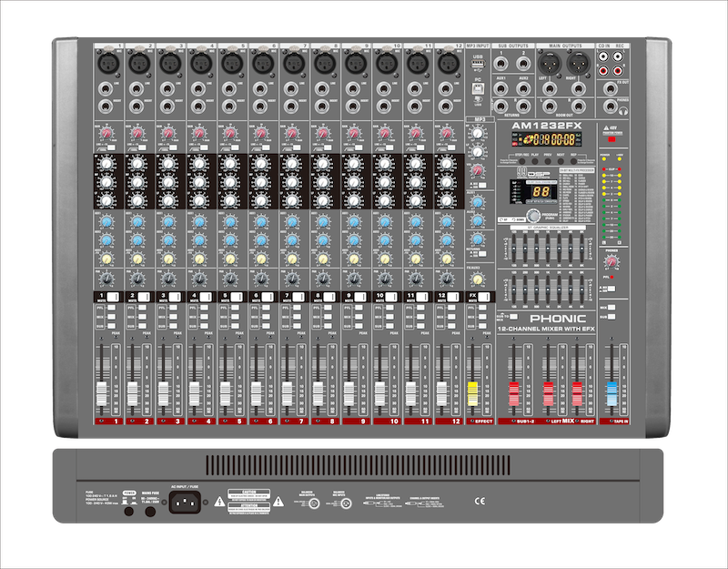Click channel 4 mid EQ knob
Screen dimensions: 728x569
coord(199,182)
